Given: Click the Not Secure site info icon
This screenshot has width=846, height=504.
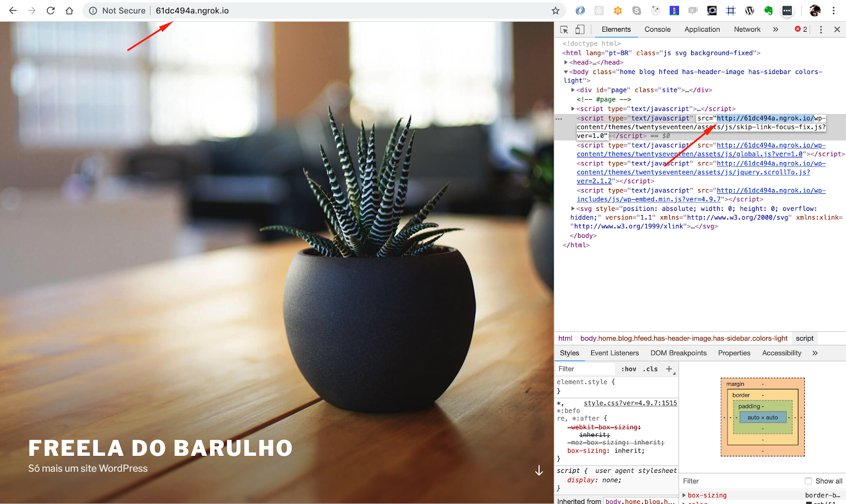Looking at the screenshot, I should [93, 11].
